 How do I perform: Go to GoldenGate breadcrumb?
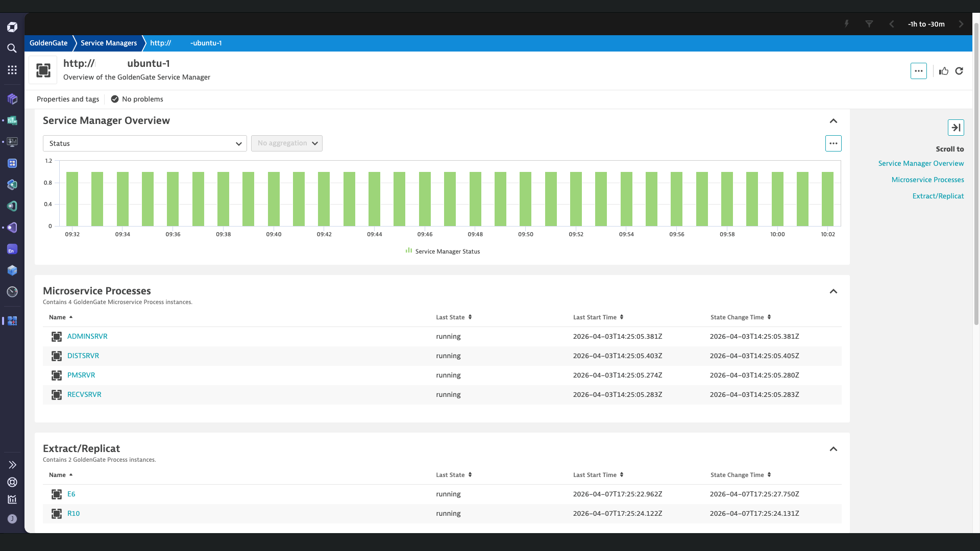(48, 43)
